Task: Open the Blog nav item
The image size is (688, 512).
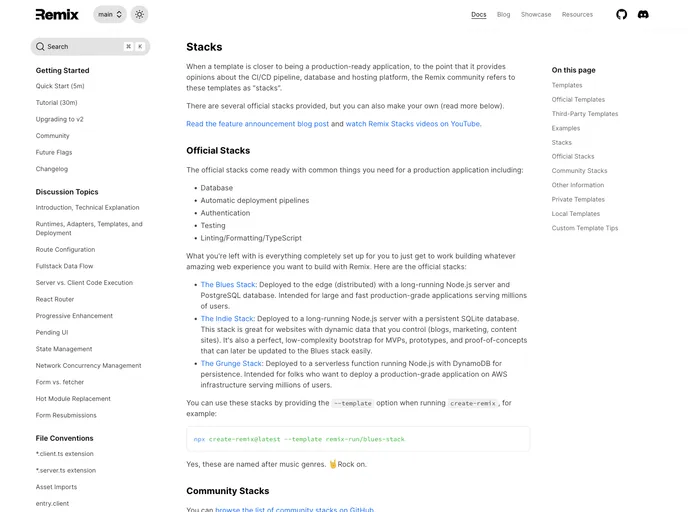Action: coord(504,15)
